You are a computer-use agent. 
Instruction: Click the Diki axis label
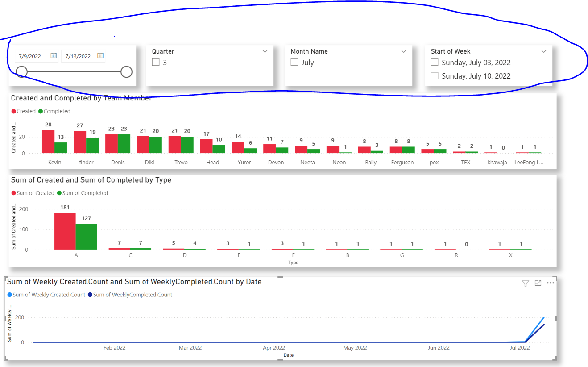149,163
